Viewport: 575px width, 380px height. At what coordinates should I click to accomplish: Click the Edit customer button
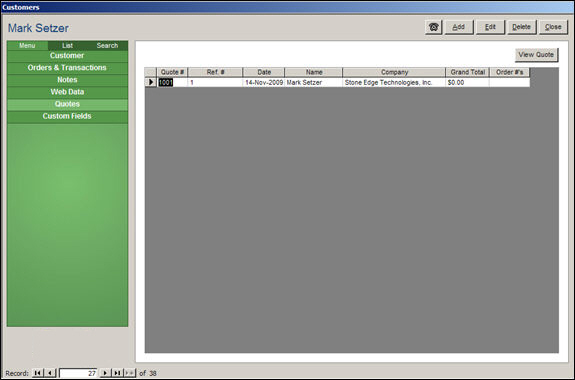pos(490,27)
